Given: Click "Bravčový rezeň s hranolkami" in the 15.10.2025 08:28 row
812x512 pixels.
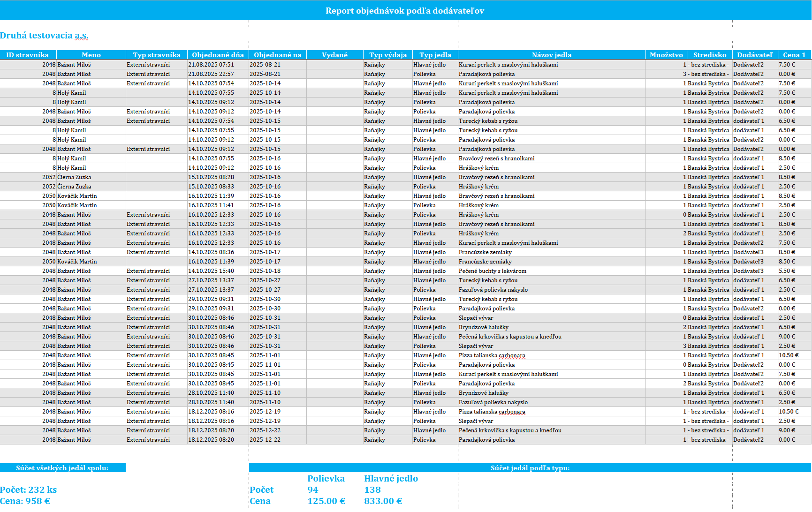Looking at the screenshot, I should [497, 177].
